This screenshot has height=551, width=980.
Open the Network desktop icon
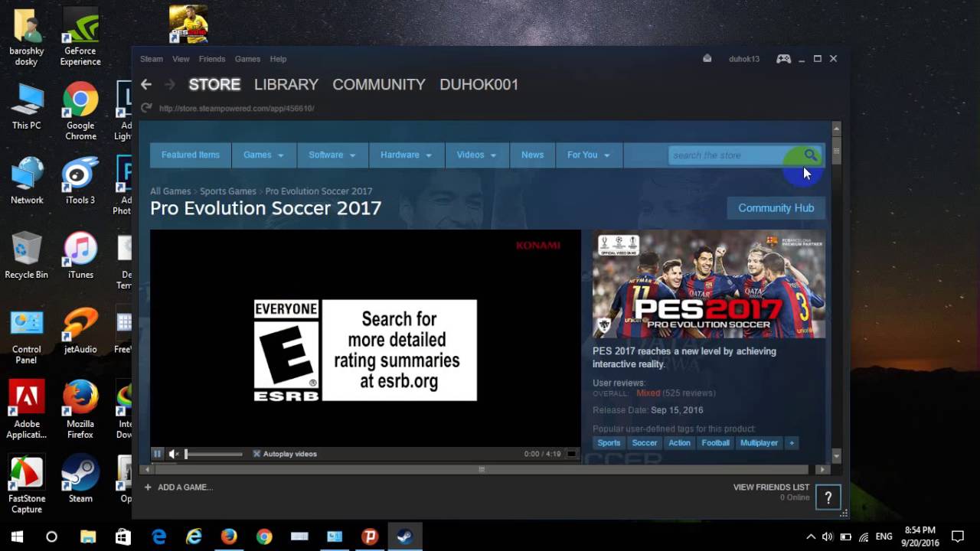click(x=26, y=181)
